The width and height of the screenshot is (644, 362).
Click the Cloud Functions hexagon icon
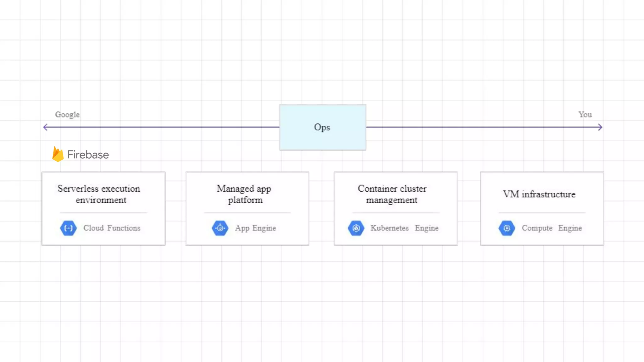pos(68,228)
